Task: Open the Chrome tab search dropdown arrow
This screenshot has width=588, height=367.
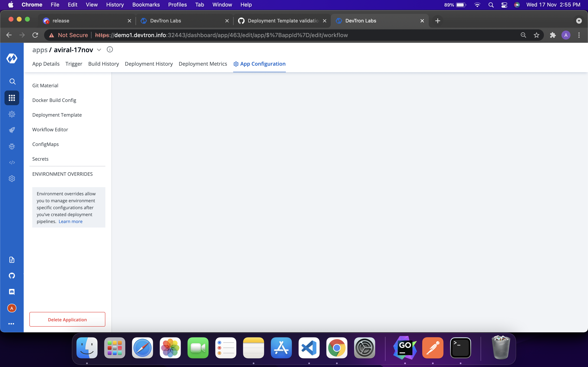Action: pyautogui.click(x=579, y=21)
